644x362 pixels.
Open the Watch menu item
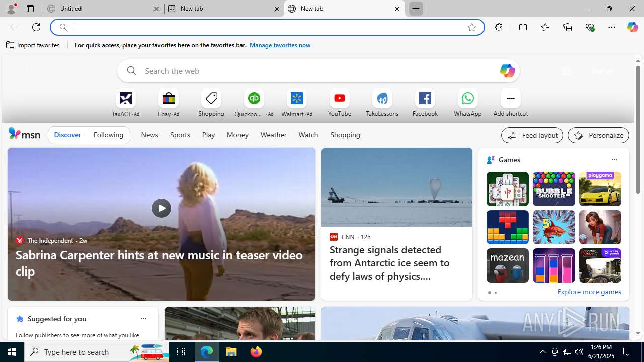(308, 135)
